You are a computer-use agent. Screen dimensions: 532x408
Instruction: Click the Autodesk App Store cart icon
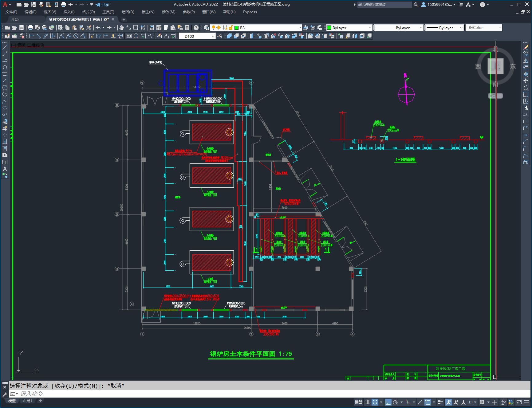click(461, 5)
